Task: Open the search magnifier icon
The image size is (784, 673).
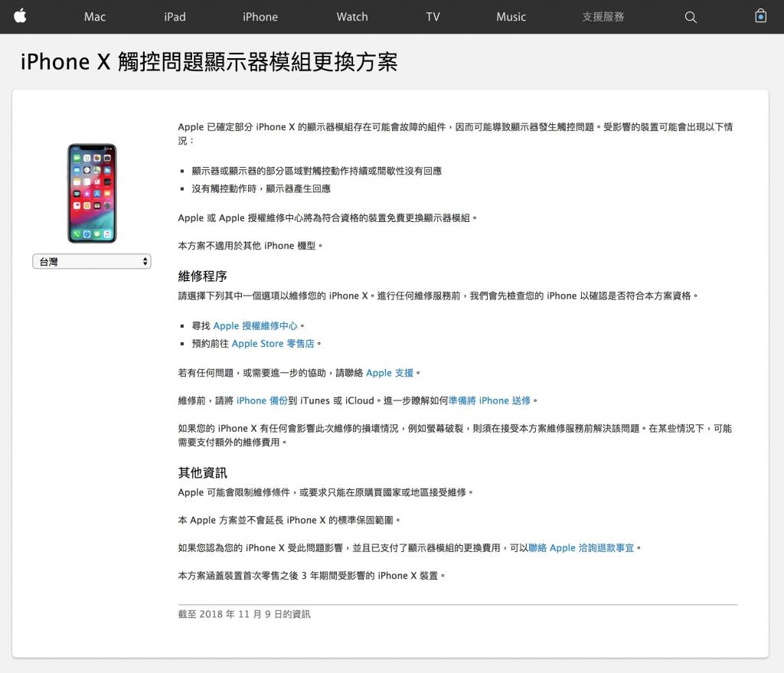Action: [x=691, y=17]
